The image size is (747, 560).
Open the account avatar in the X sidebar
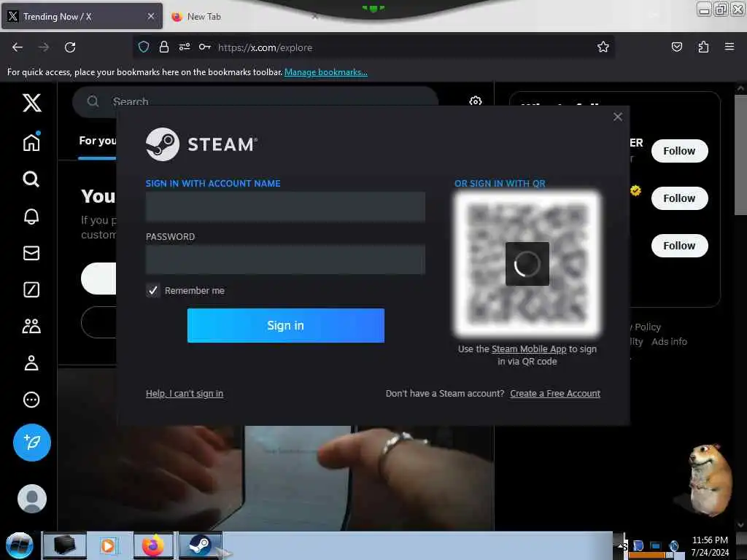click(x=32, y=499)
